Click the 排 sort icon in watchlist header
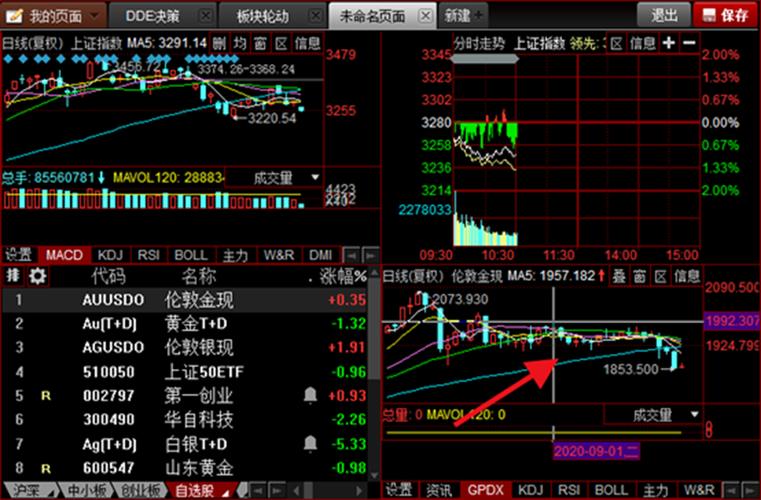The height and width of the screenshot is (500, 761). coord(13,275)
